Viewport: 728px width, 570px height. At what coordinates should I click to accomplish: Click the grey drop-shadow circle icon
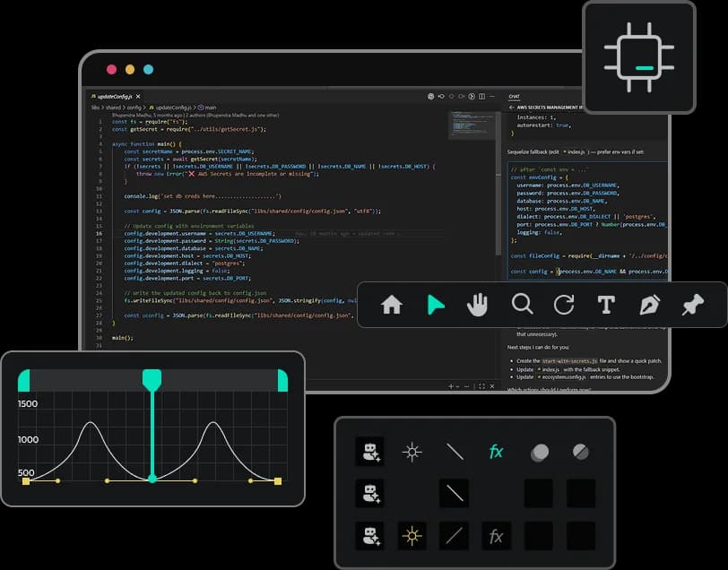[539, 452]
